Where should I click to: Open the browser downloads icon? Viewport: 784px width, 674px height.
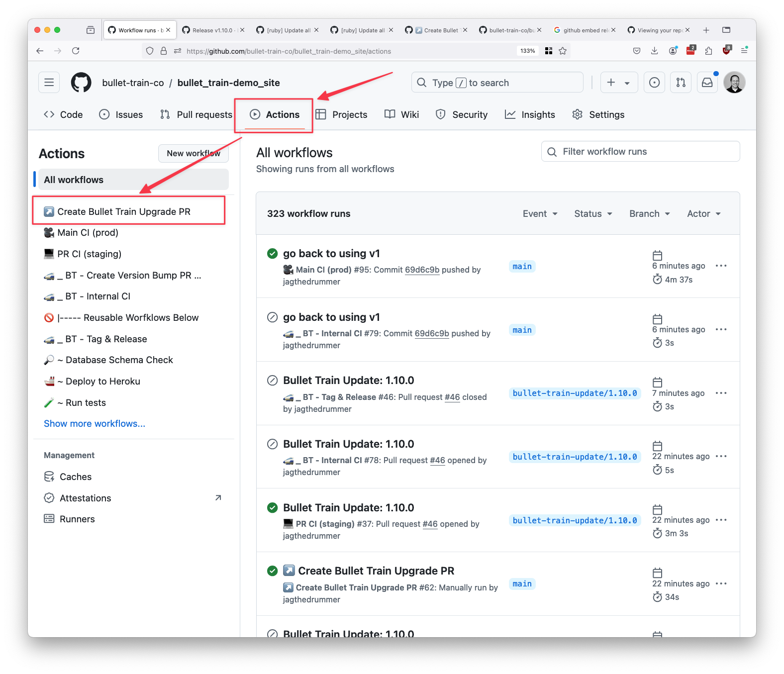654,51
